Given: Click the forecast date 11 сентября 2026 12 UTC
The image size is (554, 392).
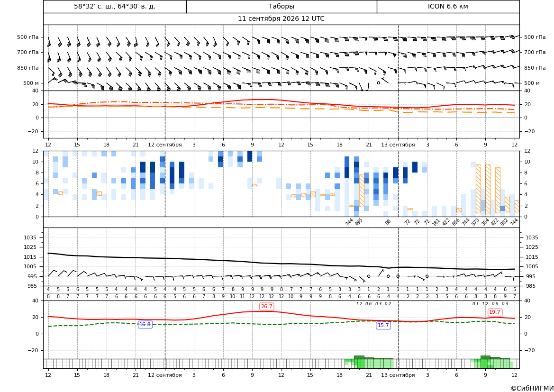Looking at the screenshot, I should pyautogui.click(x=281, y=19).
